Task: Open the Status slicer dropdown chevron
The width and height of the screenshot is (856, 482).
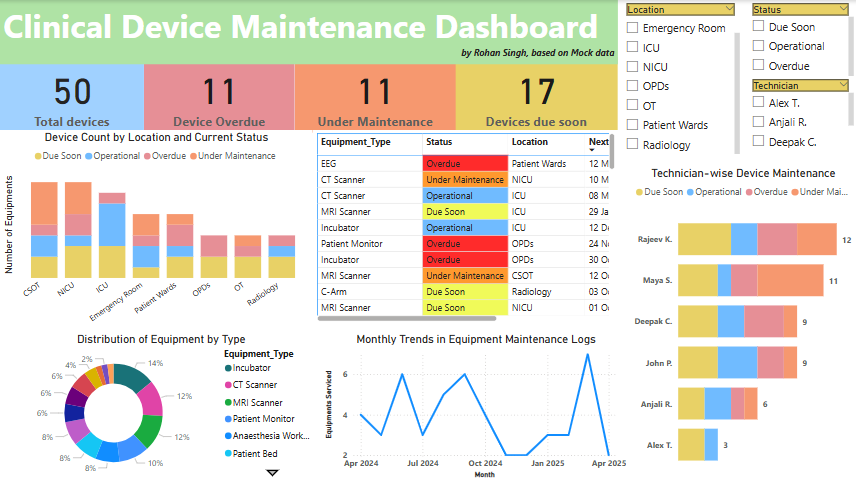Action: [x=843, y=9]
